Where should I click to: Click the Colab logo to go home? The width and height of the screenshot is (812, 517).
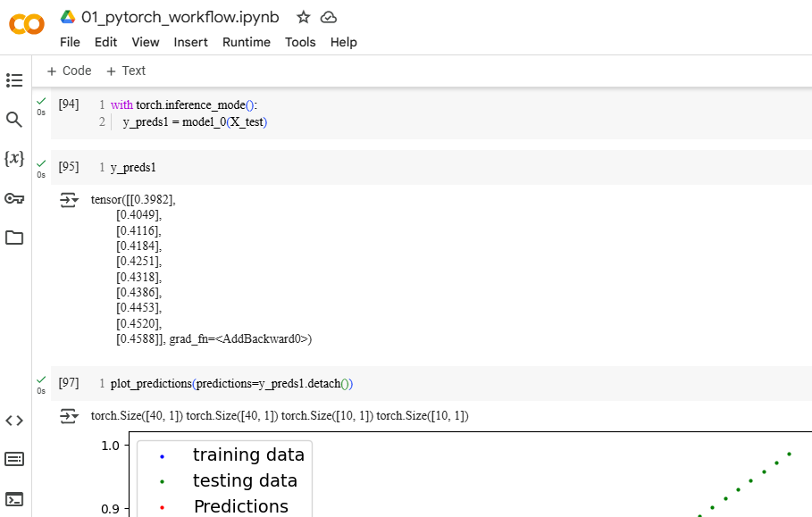[x=27, y=24]
